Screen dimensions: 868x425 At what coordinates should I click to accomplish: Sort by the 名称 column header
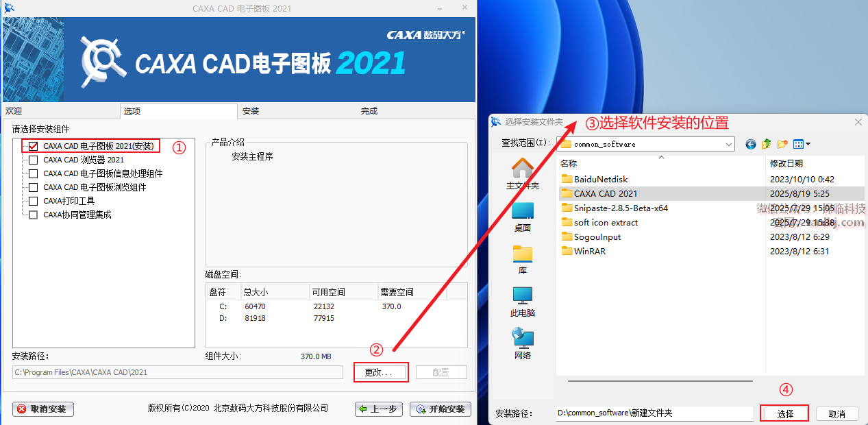click(660, 163)
